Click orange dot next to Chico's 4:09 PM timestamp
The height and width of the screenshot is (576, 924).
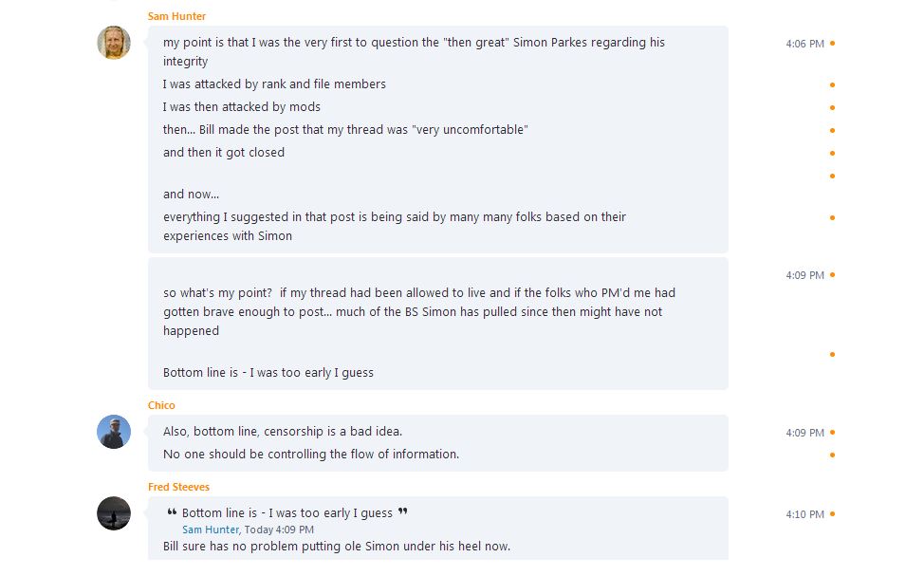832,433
